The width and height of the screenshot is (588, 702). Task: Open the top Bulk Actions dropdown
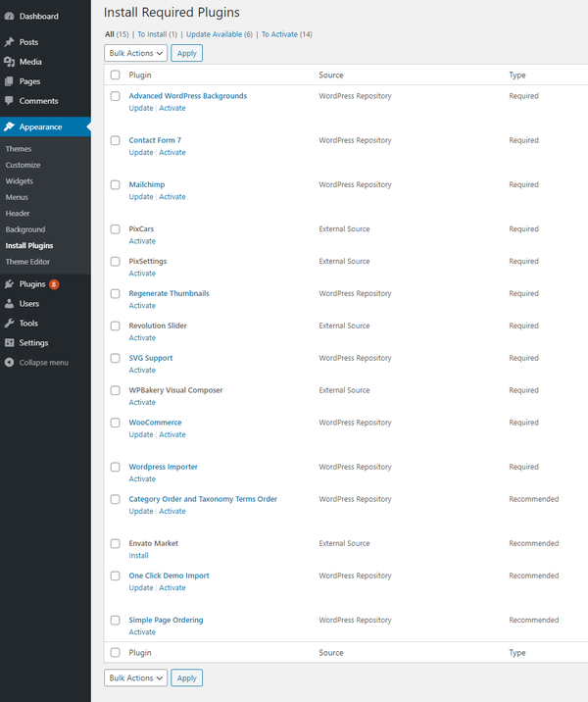135,53
